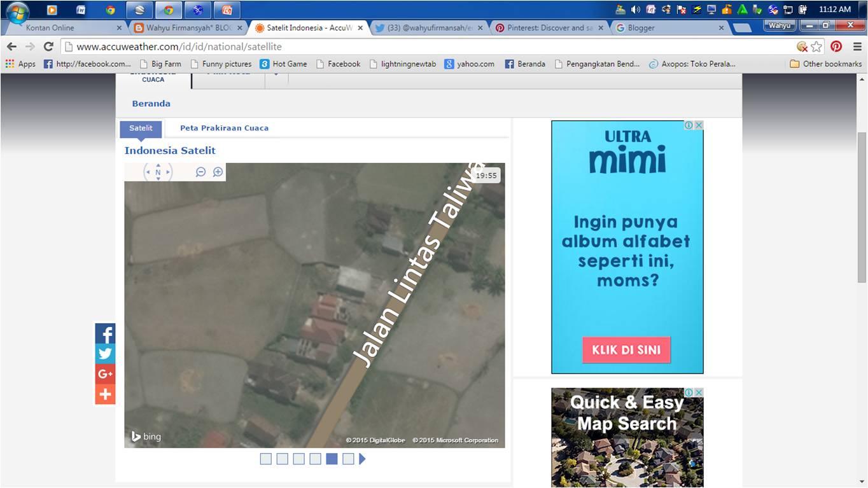Open Beranda Facebook bookmark

pos(525,64)
